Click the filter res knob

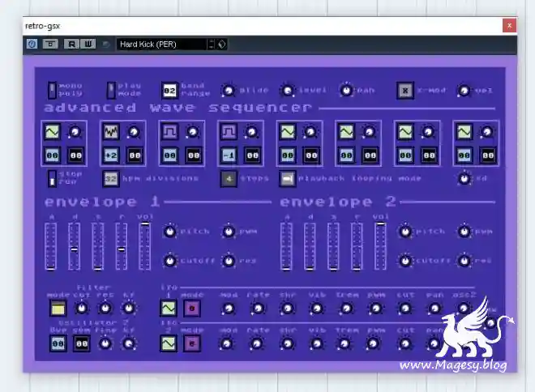pyautogui.click(x=105, y=308)
